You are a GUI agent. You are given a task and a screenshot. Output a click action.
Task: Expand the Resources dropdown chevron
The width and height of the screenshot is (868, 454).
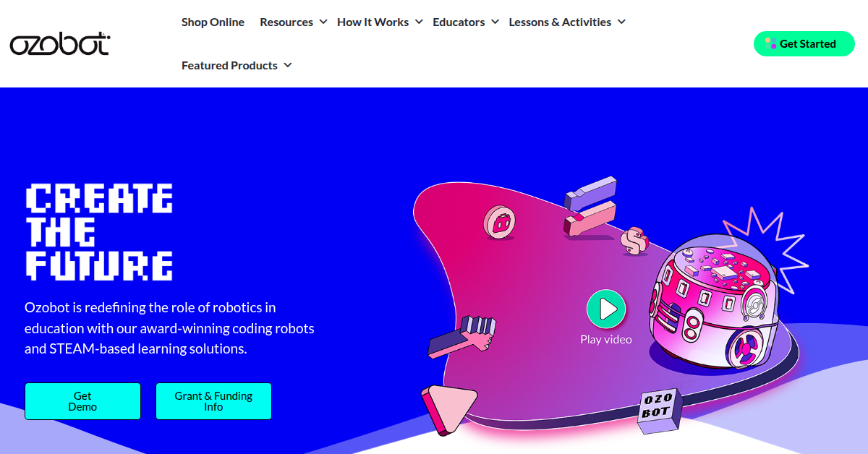[323, 22]
